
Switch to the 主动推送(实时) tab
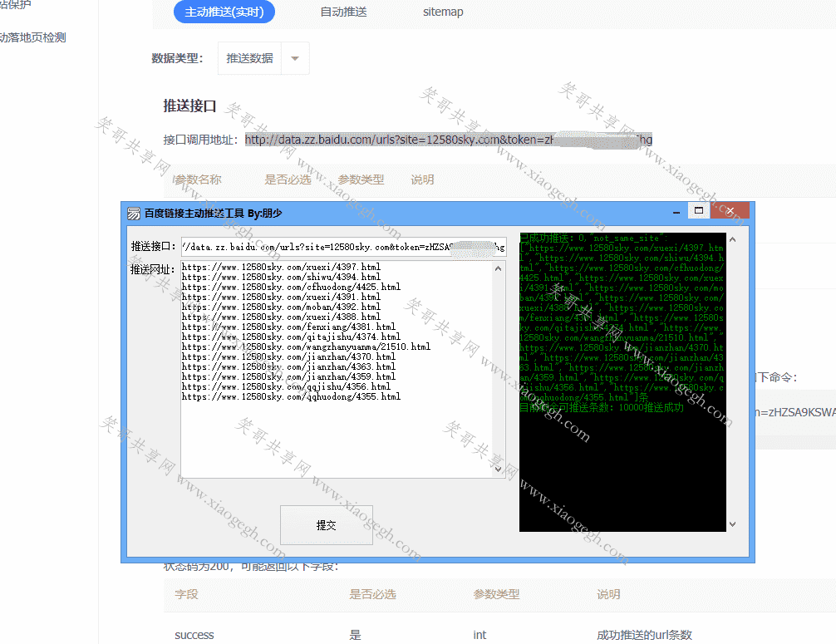coord(224,12)
